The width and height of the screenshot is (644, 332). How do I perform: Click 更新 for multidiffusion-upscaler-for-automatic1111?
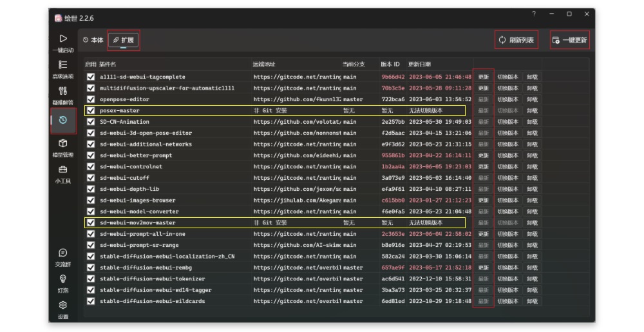coord(484,88)
